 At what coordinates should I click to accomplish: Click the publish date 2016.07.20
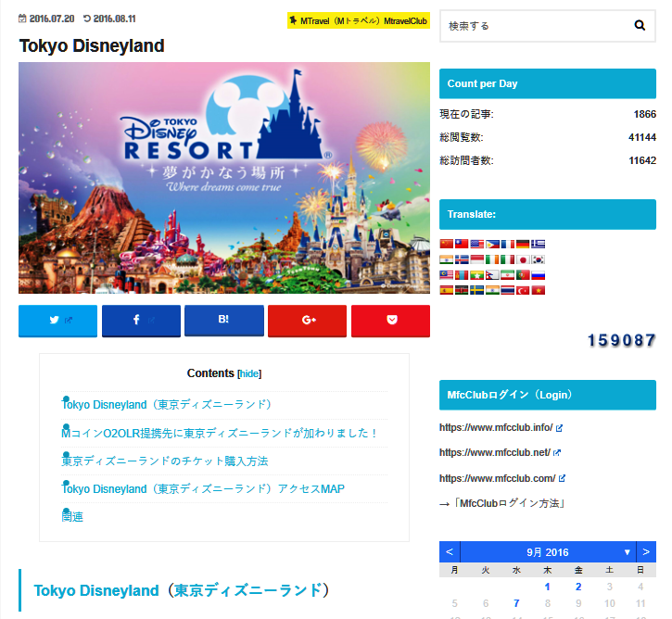(51, 19)
